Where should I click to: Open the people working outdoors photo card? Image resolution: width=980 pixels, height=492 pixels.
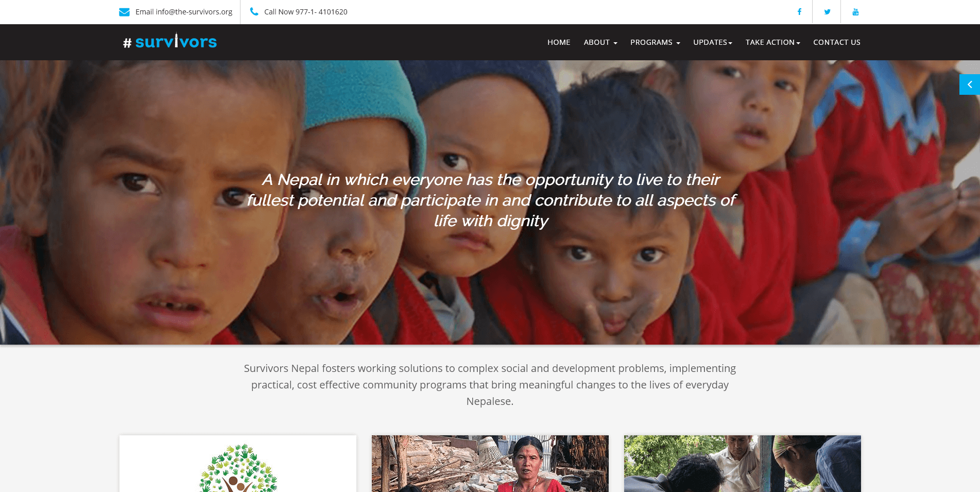(743, 464)
